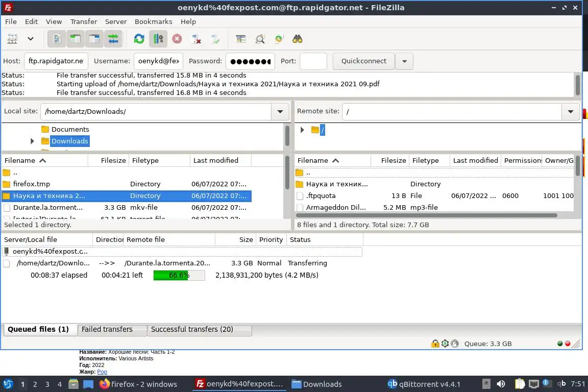
Task: Disconnect from the current server
Action: [196, 39]
